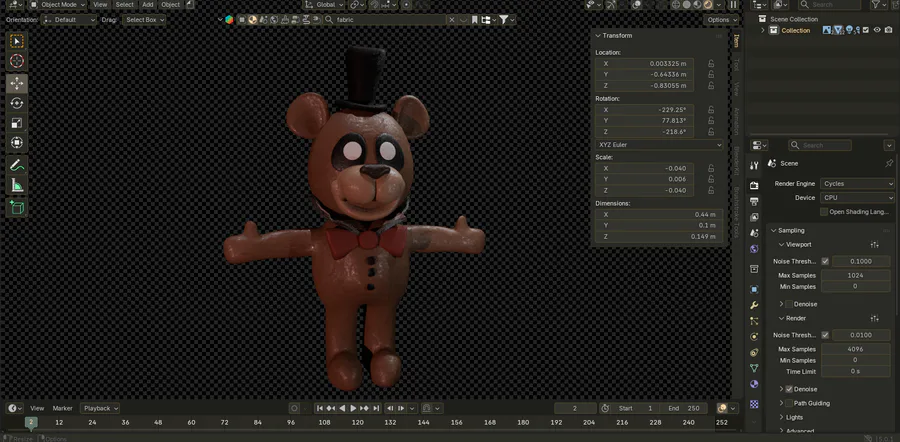Open the Object Mode dropdown
The height and width of the screenshot is (442, 900).
tap(57, 5)
